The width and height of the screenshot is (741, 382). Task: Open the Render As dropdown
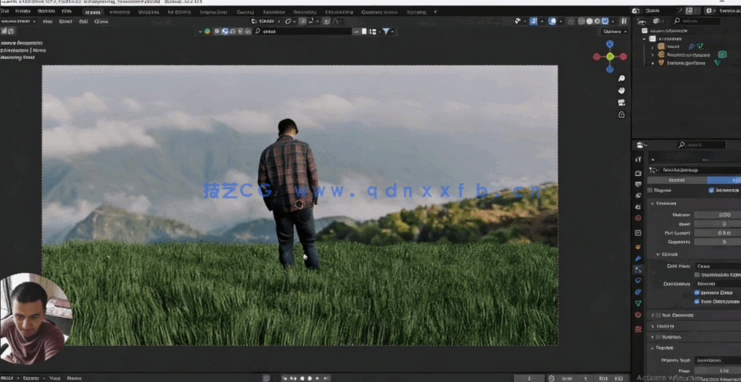(x=718, y=360)
